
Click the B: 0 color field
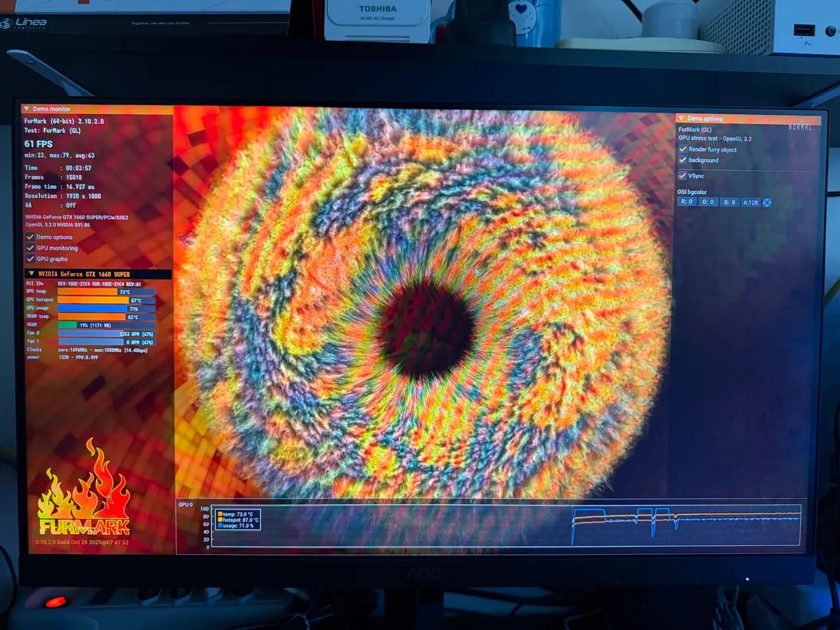(x=729, y=202)
